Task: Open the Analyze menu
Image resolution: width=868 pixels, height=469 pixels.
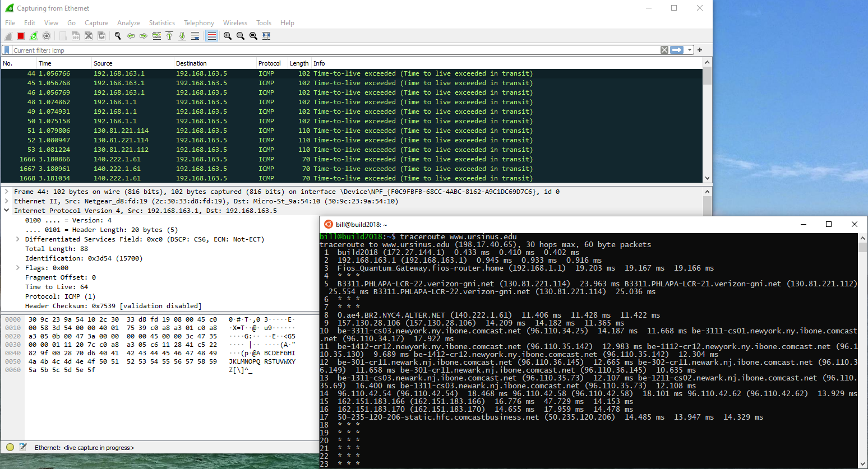Action: coord(128,23)
